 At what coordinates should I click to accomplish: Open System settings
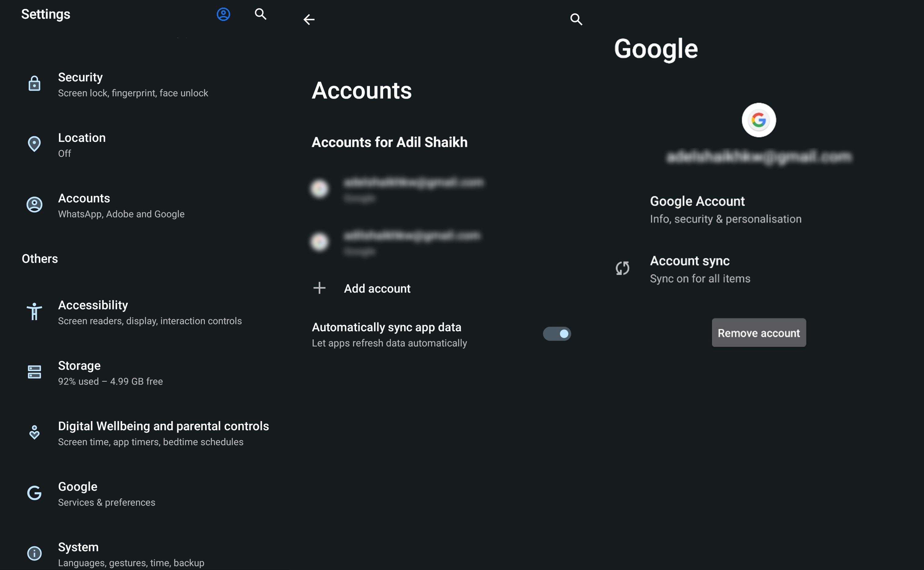145,554
